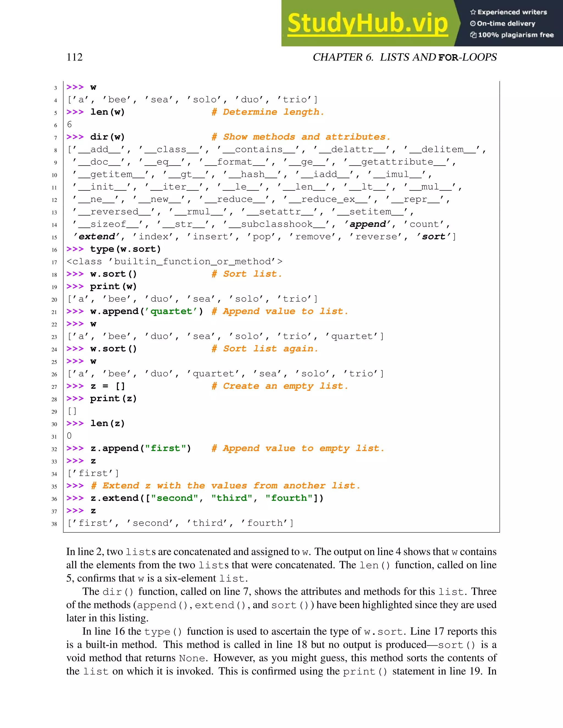Click the code 'z.append("first")'
This screenshot has height=728, width=563.
click(x=140, y=448)
